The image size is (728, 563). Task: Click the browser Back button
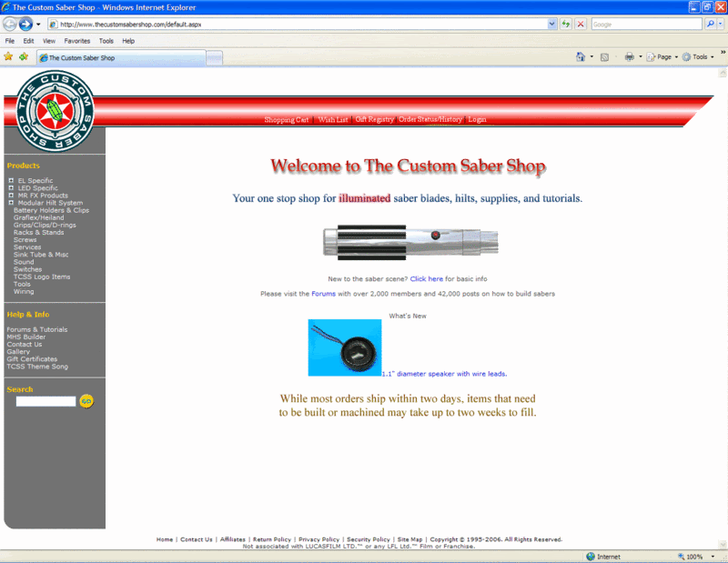(x=10, y=25)
